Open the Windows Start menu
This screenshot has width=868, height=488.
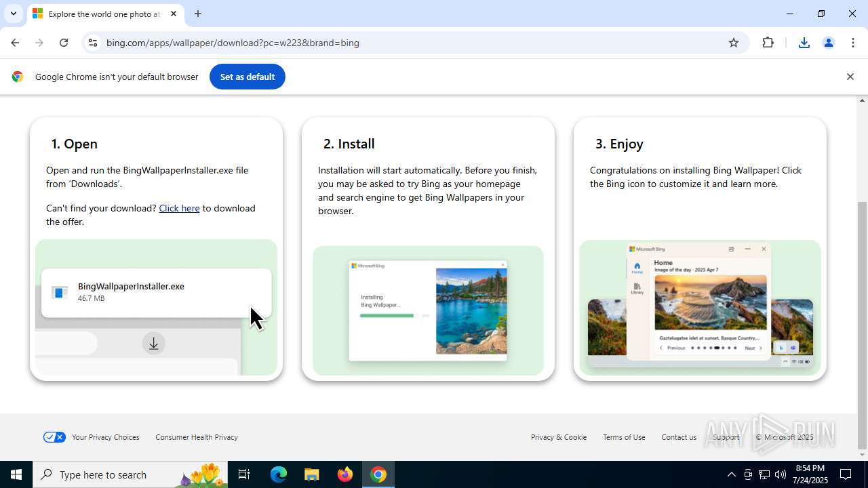click(16, 474)
